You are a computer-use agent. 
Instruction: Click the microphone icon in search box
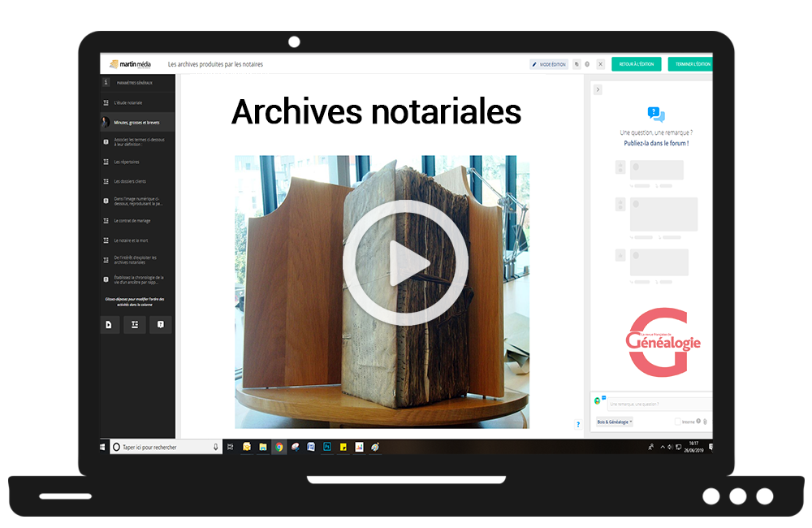[215, 447]
